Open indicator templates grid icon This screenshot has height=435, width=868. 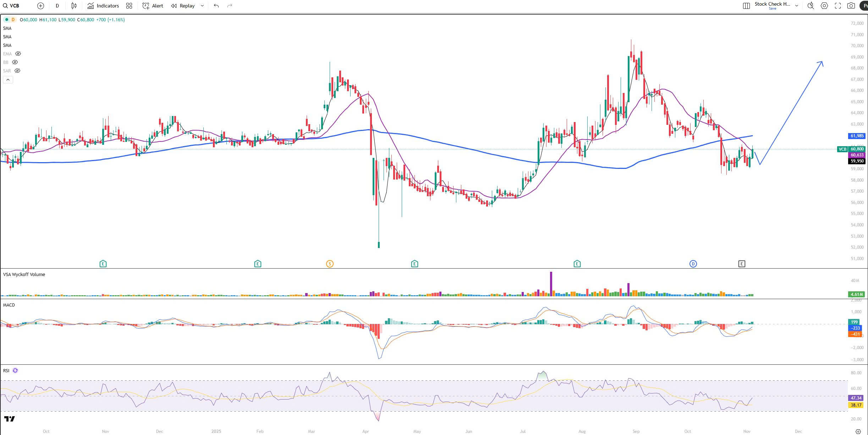pos(129,6)
